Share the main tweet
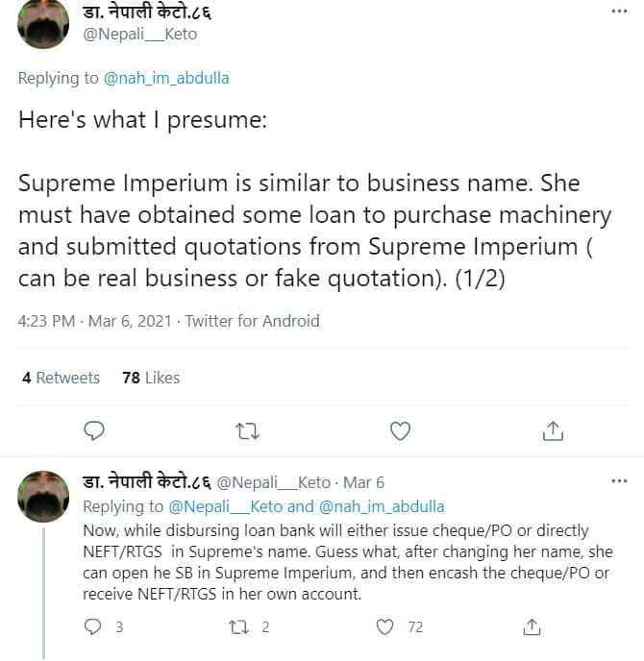The width and height of the screenshot is (644, 661). 553,430
